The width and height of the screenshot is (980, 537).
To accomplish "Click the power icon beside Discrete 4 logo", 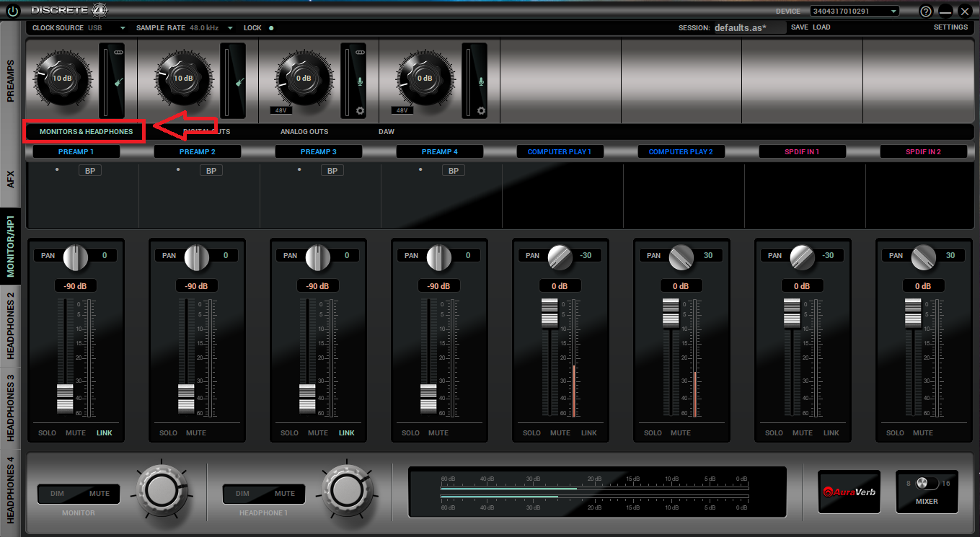I will click(x=12, y=12).
